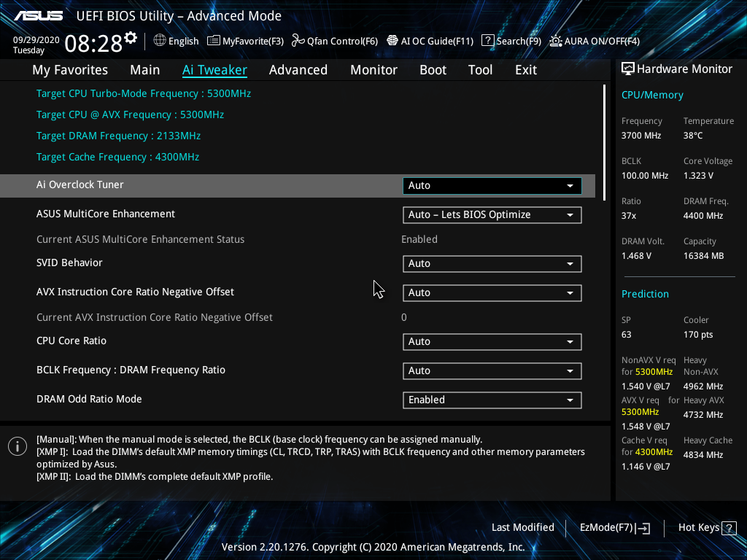Select the SVID Behavior label
Viewport: 747px width, 560px height.
tap(69, 262)
